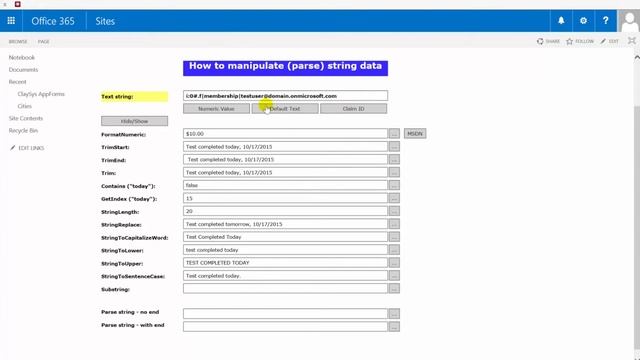The image size is (640, 360).
Task: Click the GetIndex ("today") value field
Action: pyautogui.click(x=285, y=198)
